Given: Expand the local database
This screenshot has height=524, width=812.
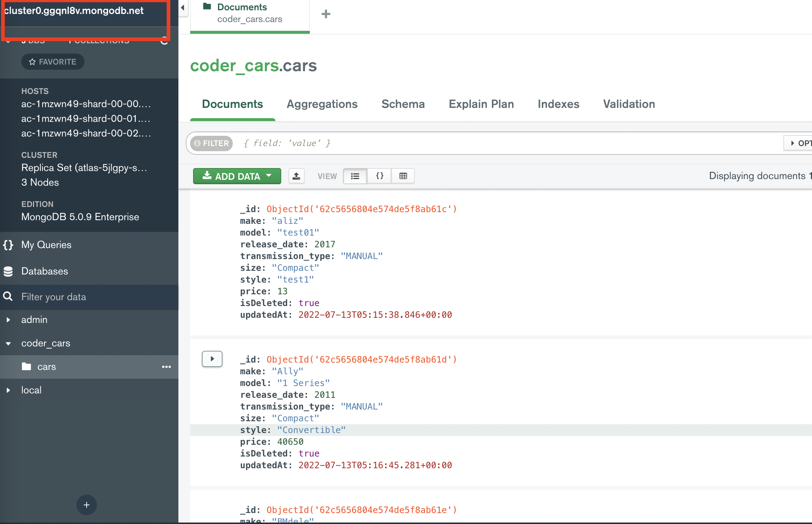Looking at the screenshot, I should click(x=8, y=390).
